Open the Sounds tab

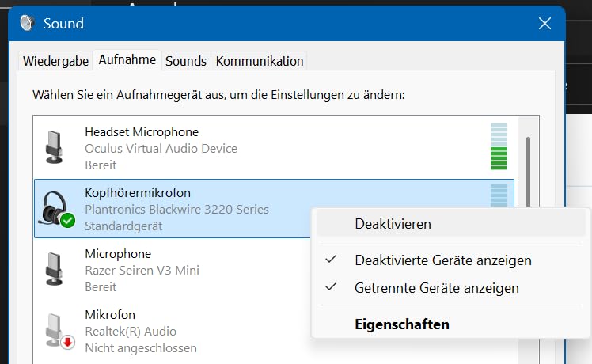186,61
